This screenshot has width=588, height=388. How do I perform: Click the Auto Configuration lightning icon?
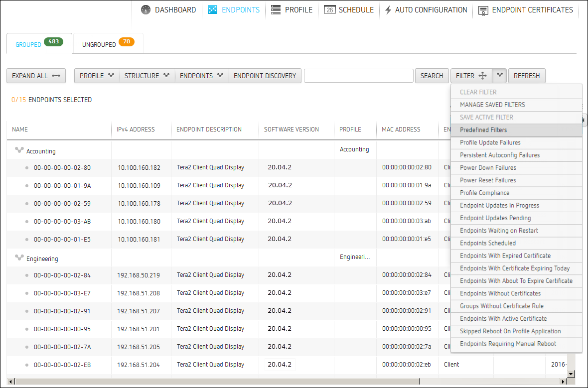point(388,10)
